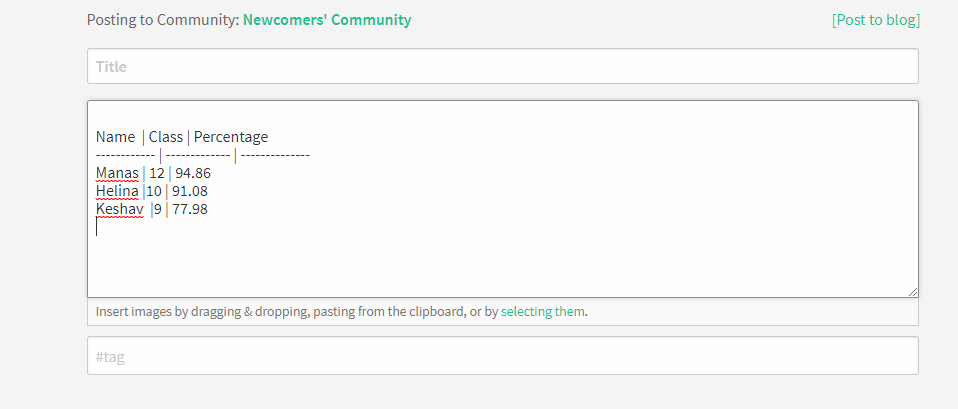Screen dimensions: 958x409
Task: Click the Class header text
Action: pos(166,137)
